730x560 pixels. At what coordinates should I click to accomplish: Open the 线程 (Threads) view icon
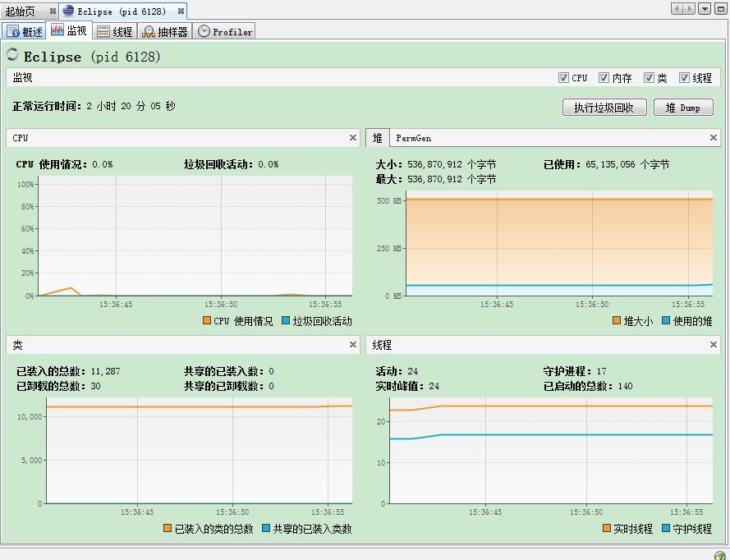(101, 30)
